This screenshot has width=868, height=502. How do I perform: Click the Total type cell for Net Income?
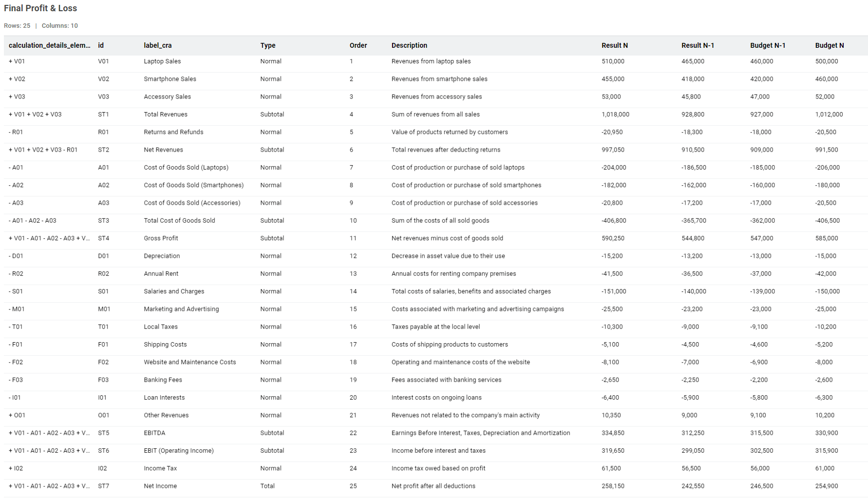click(267, 486)
